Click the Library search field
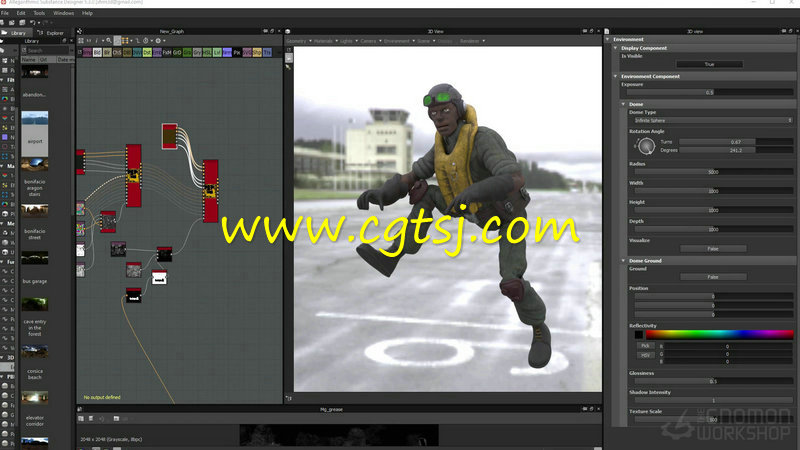The height and width of the screenshot is (450, 800). pos(48,50)
